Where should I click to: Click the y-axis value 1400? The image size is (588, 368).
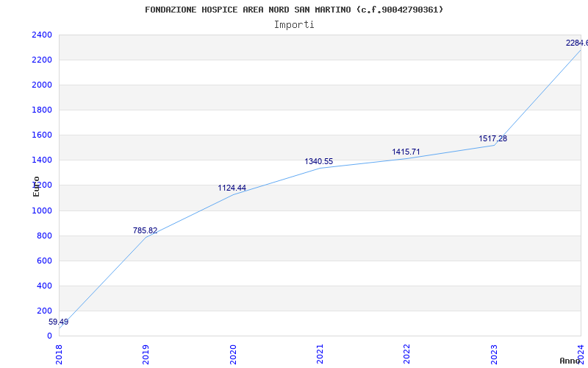[42, 160]
